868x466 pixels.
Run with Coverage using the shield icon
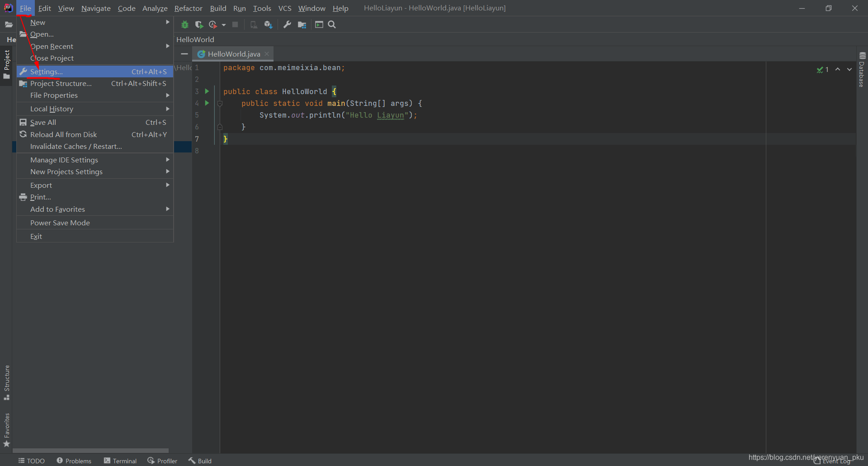199,25
